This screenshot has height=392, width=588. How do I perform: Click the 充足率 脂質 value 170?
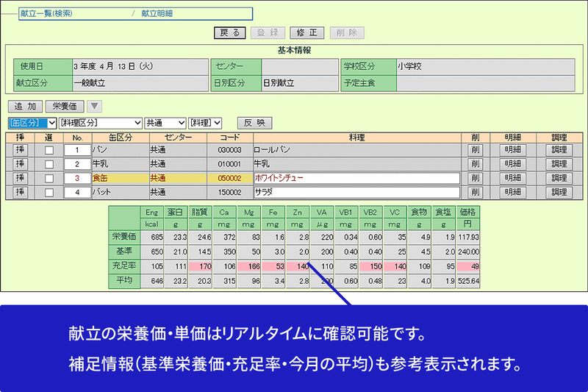[x=201, y=266]
